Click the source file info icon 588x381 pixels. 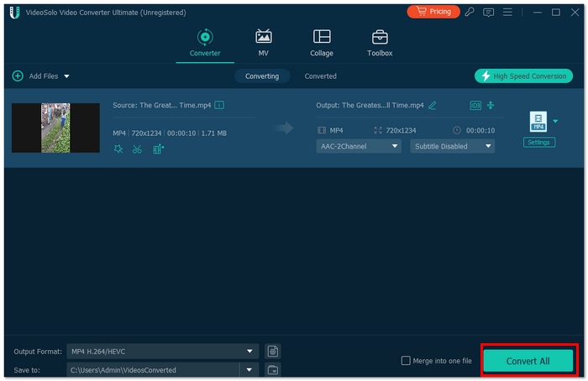pos(219,105)
